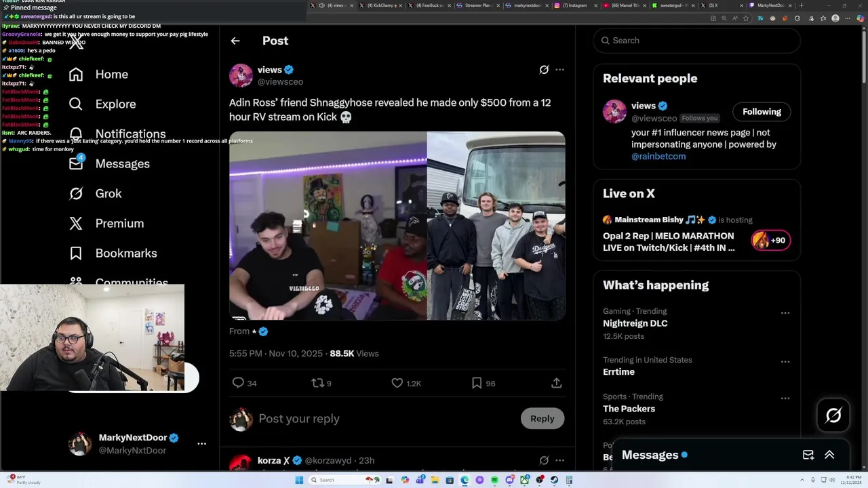Screen dimensions: 868x488
Task: Open the three-dot menu on korza's reply
Action: pyautogui.click(x=559, y=461)
